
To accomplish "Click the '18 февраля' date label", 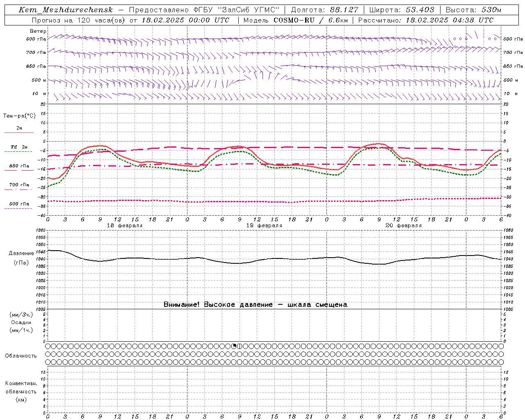I will (125, 226).
